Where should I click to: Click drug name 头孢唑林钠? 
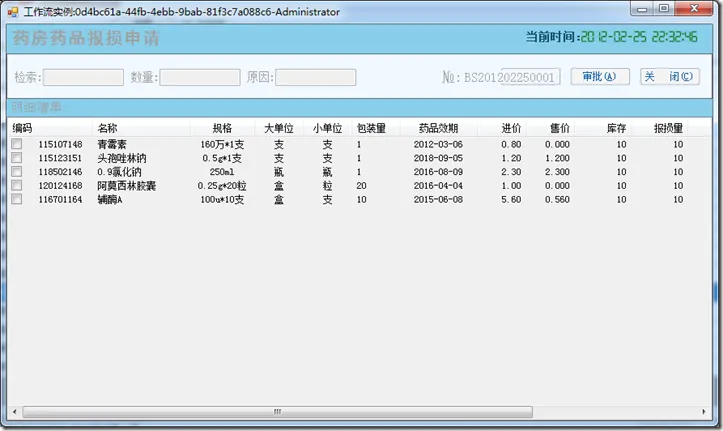[122, 158]
